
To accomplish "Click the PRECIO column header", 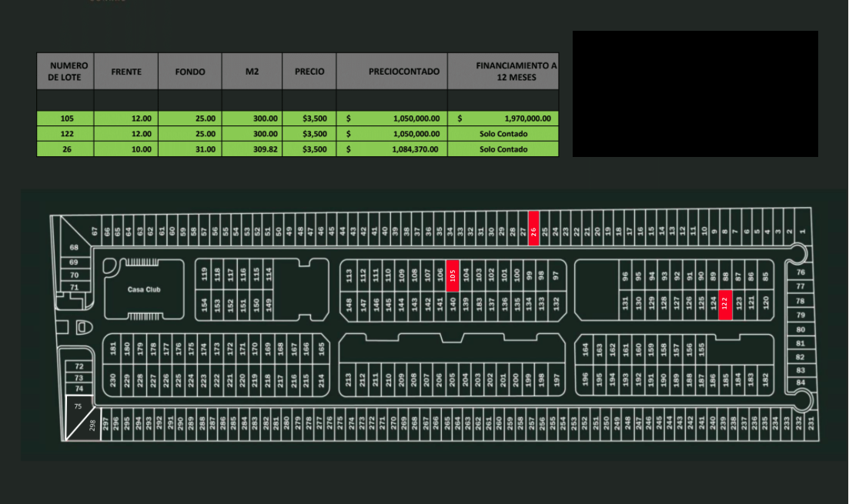I will [x=309, y=72].
